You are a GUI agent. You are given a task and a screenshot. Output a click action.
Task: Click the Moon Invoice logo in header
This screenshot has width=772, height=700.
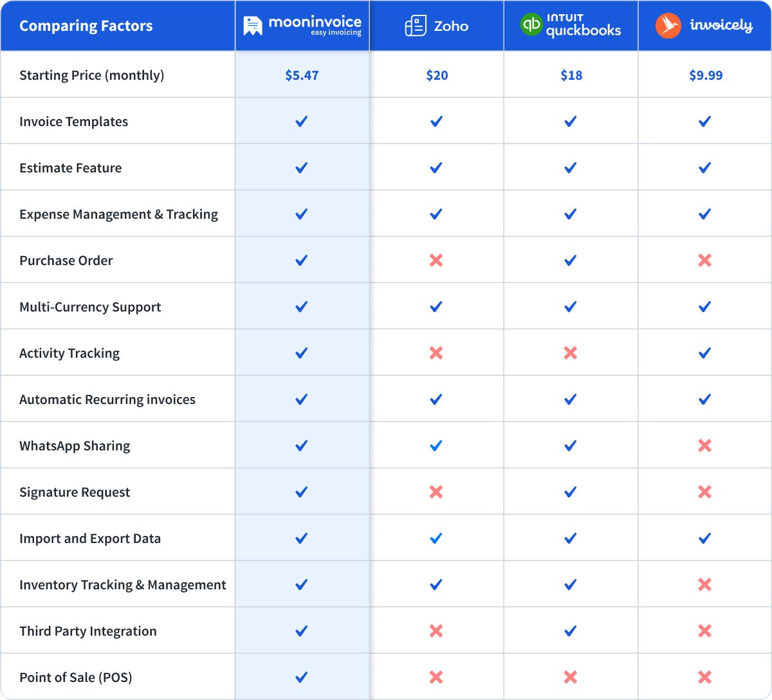click(302, 26)
